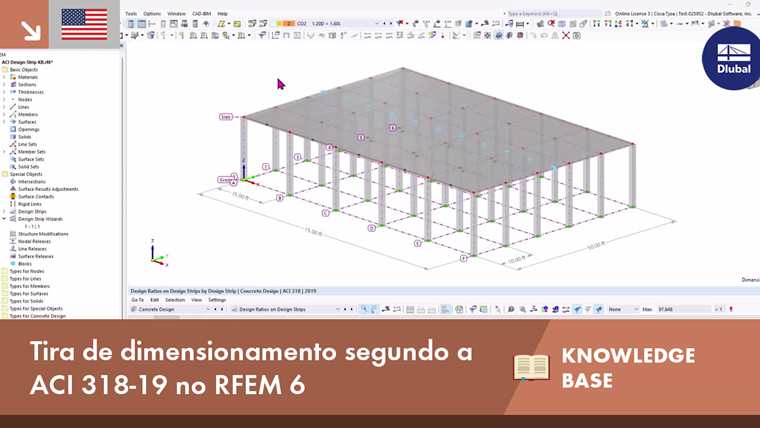Open the Concrete Design table dropdown

click(208, 309)
